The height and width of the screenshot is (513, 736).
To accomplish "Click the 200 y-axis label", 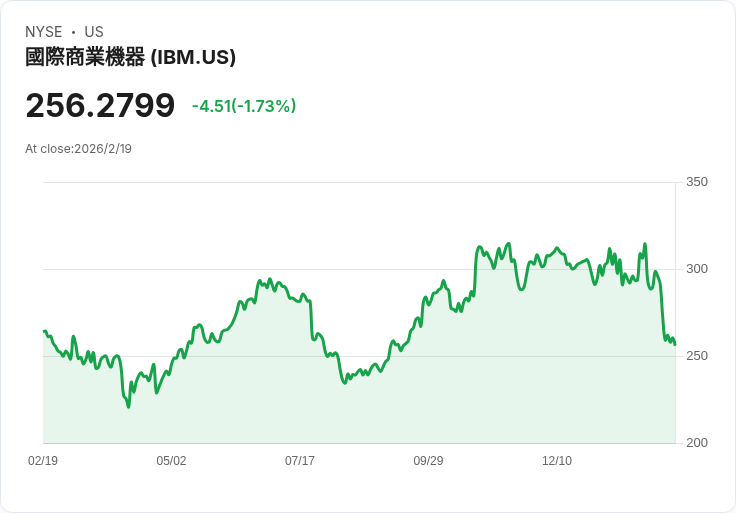I will pyautogui.click(x=697, y=443).
